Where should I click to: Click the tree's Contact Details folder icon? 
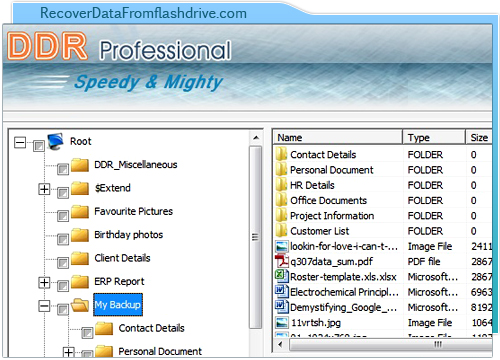pyautogui.click(x=104, y=328)
